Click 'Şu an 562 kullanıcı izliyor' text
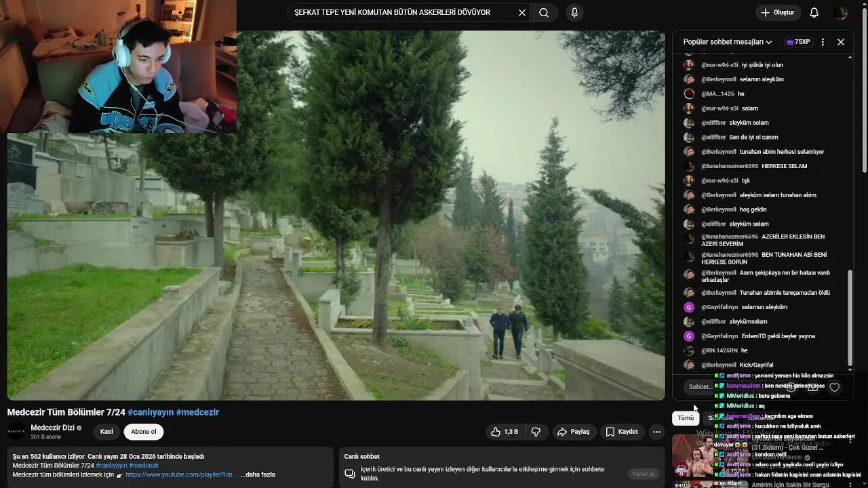Image resolution: width=868 pixels, height=488 pixels. 48,457
